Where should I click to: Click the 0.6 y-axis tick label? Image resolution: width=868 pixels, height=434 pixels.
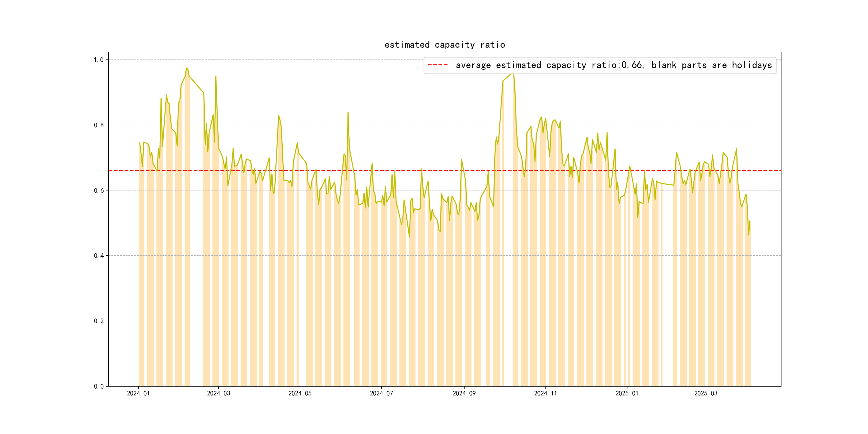tap(98, 190)
